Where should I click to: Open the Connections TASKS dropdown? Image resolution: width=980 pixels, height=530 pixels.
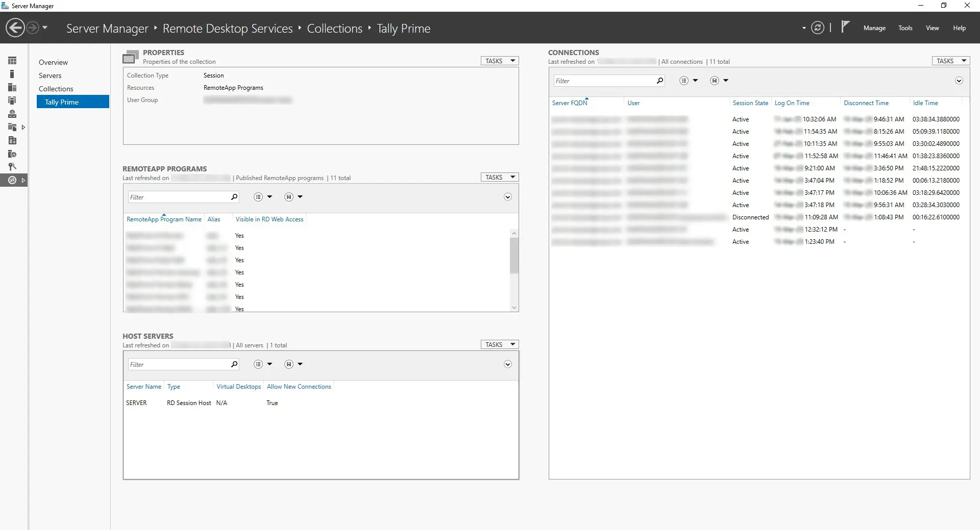[x=951, y=61]
